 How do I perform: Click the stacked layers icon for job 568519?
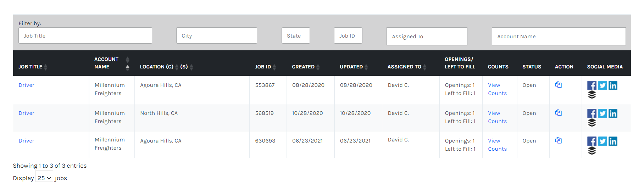point(592,123)
